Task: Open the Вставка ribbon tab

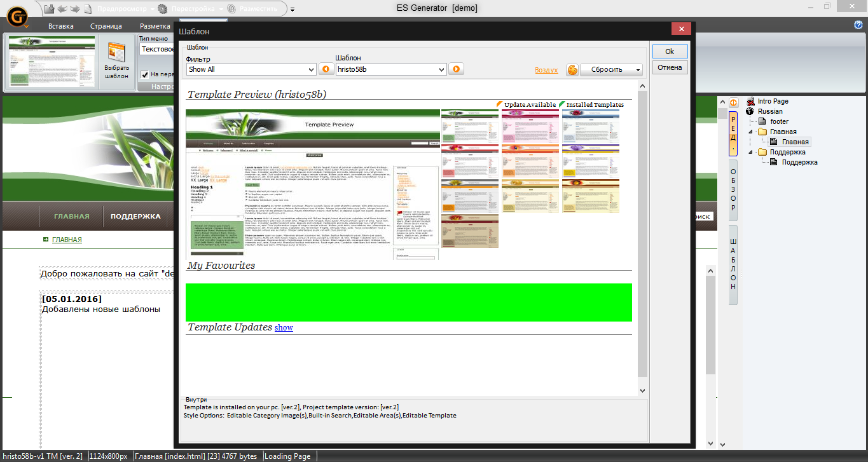Action: (x=61, y=26)
